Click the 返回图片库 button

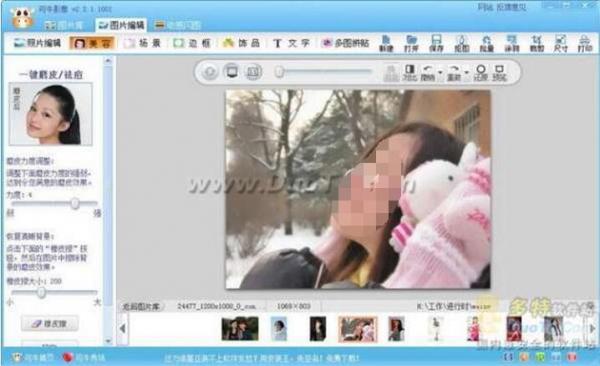point(141,307)
